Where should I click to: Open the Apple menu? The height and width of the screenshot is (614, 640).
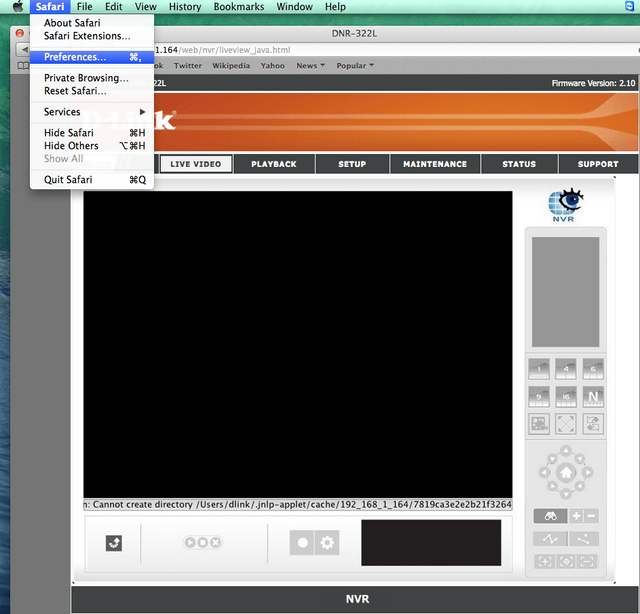(x=18, y=7)
